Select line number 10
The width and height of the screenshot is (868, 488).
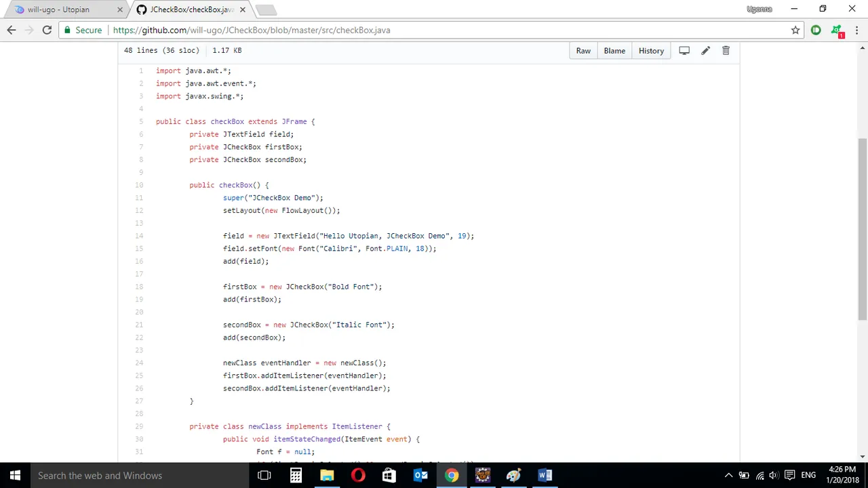click(x=139, y=185)
